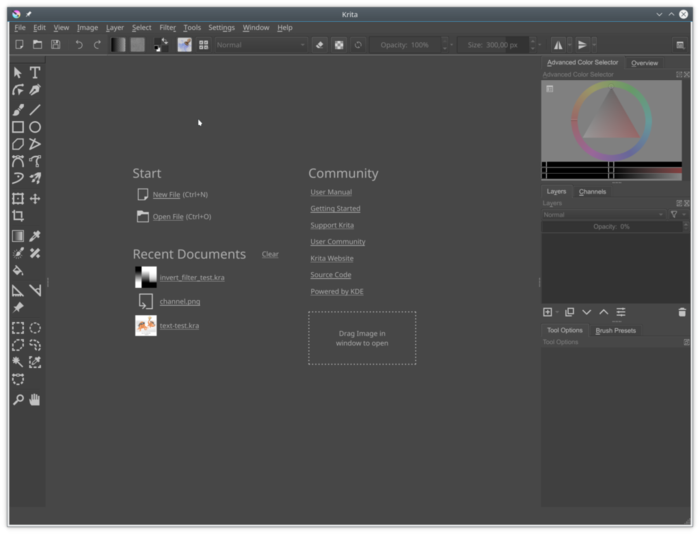Image resolution: width=700 pixels, height=534 pixels.
Task: Click the New File link
Action: click(x=166, y=195)
